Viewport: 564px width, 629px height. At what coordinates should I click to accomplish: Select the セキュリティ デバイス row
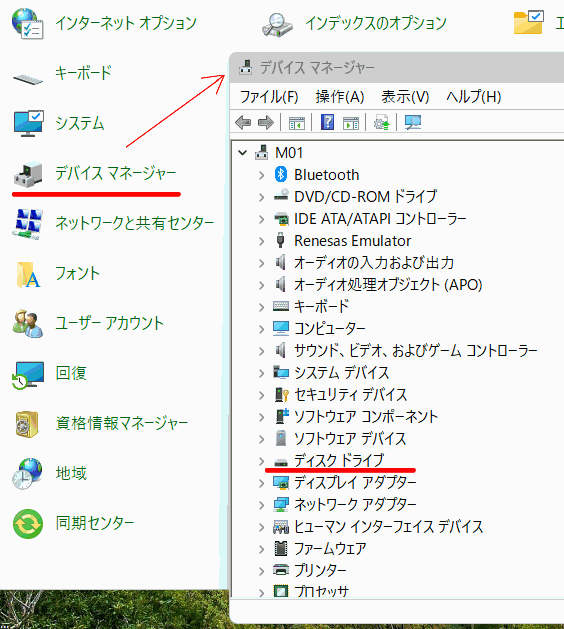tap(351, 395)
